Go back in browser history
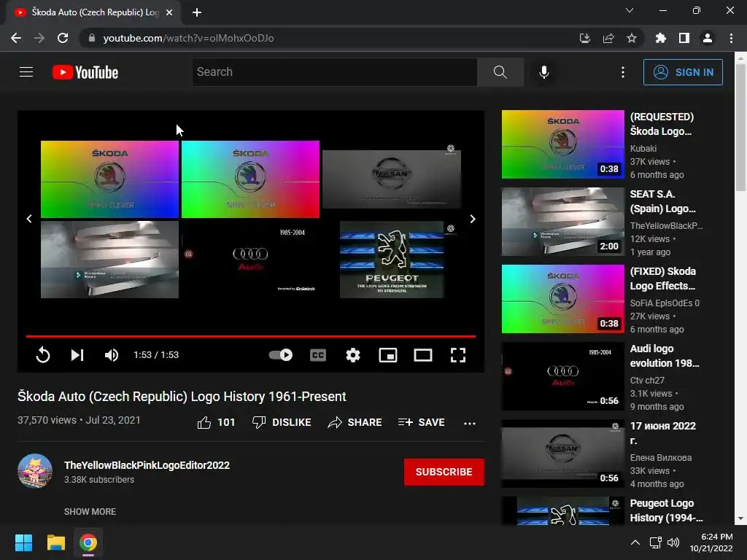This screenshot has height=560, width=747. click(x=16, y=38)
